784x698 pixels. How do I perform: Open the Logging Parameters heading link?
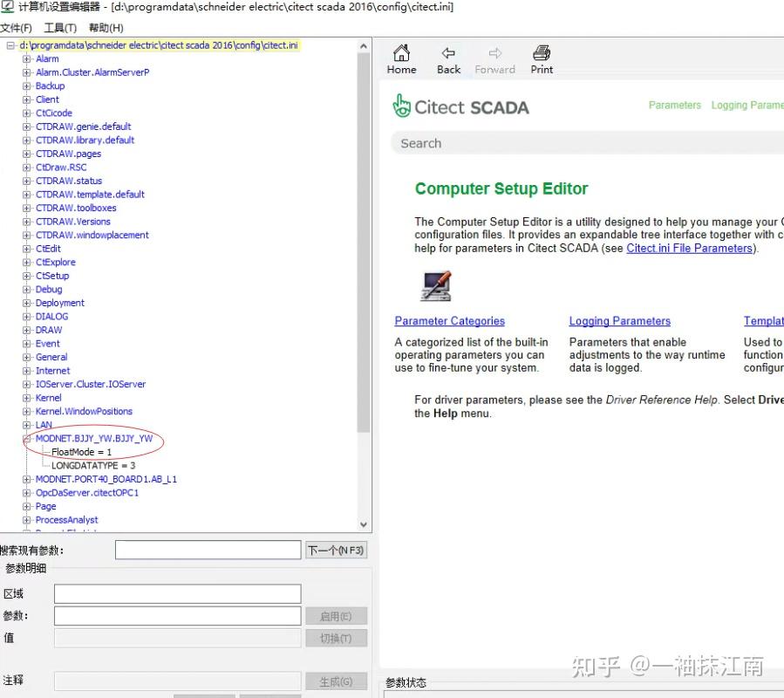[619, 321]
